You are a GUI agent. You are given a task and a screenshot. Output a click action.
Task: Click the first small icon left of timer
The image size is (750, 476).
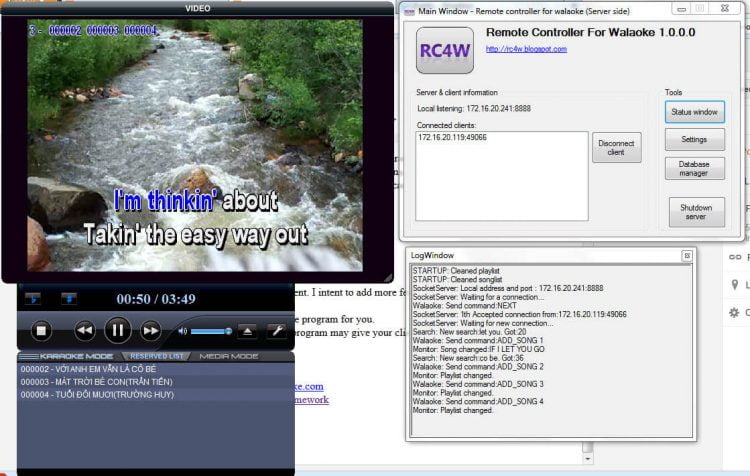(33, 299)
